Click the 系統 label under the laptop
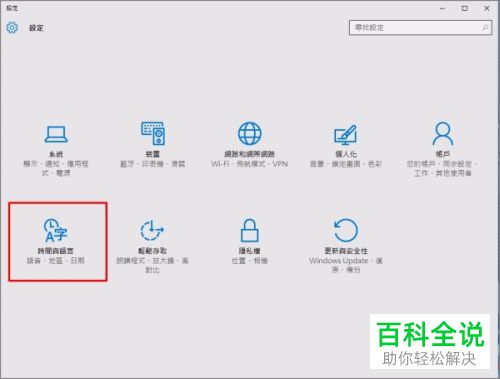The image size is (500, 379). [x=56, y=154]
